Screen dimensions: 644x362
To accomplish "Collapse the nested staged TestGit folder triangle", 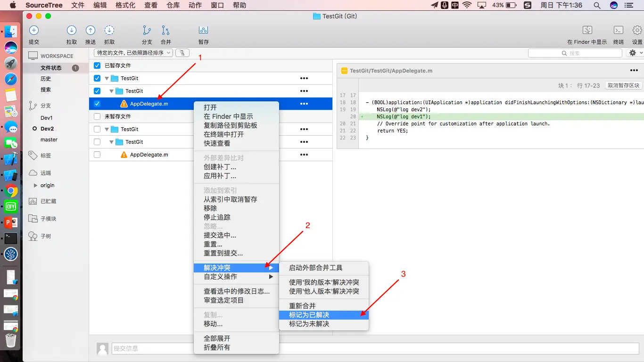I will coord(112,91).
